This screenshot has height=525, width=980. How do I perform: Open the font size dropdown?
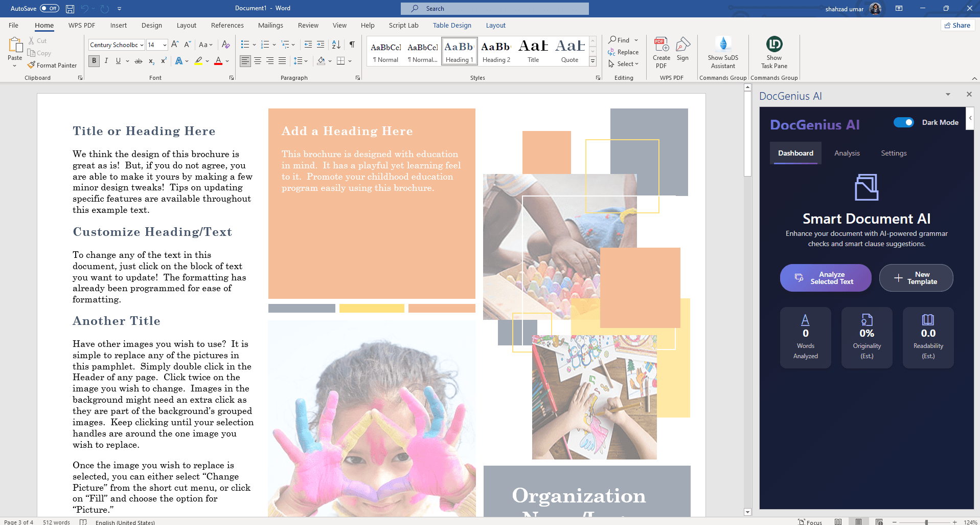(165, 45)
